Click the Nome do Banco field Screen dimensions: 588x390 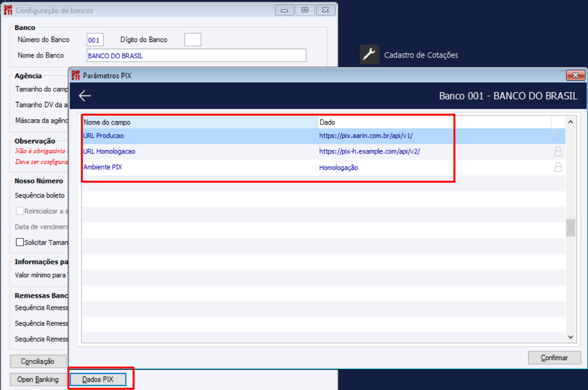click(196, 56)
